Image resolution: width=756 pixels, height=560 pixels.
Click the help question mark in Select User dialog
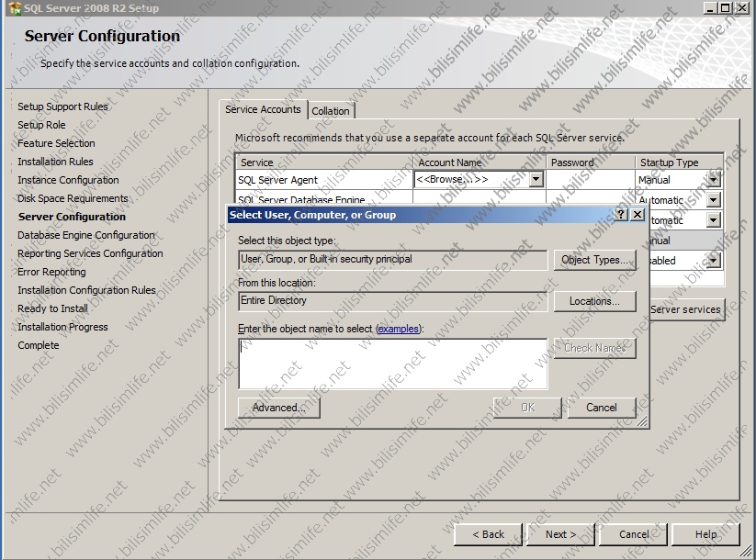tap(621, 214)
